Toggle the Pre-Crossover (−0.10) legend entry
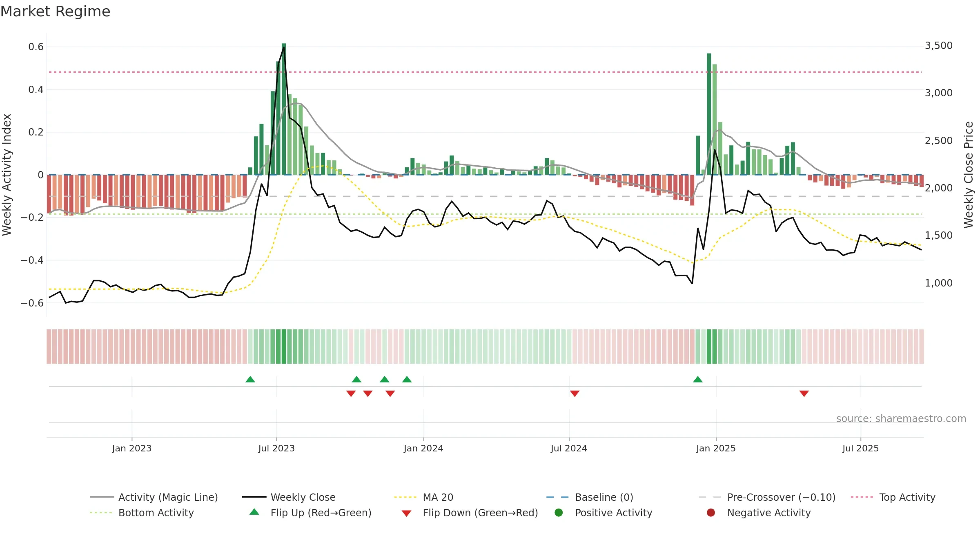The image size is (980, 551). [x=767, y=497]
